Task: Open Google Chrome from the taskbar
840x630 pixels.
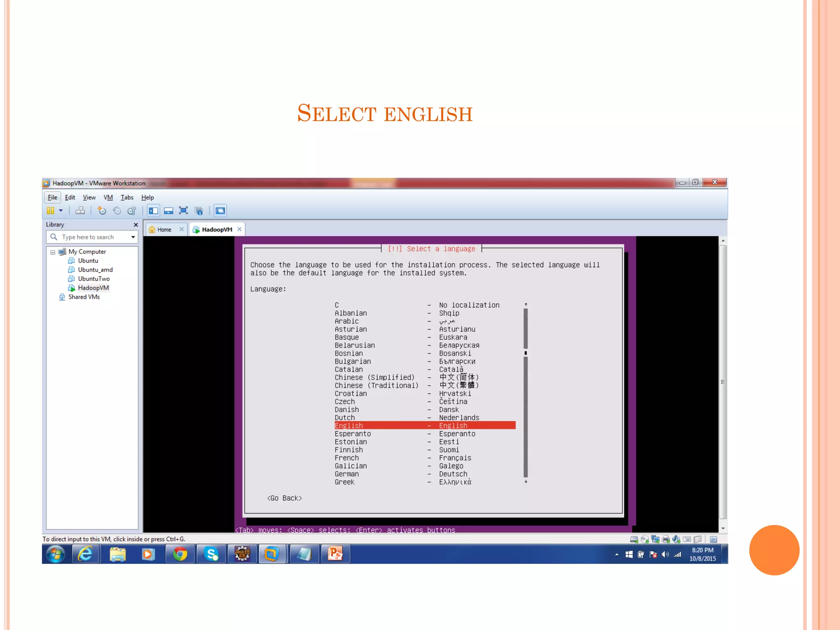Action: pyautogui.click(x=180, y=554)
